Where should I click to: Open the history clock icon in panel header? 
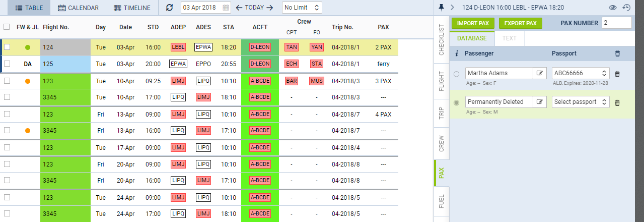(626, 8)
